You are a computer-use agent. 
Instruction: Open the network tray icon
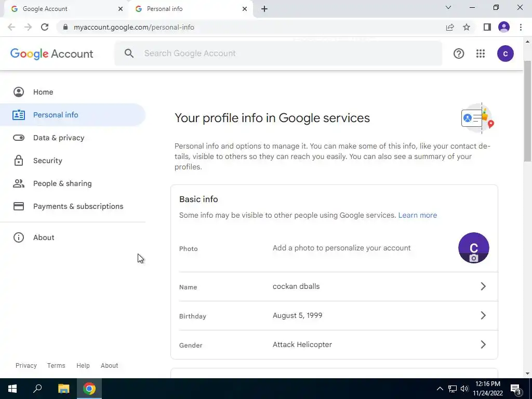pos(453,389)
